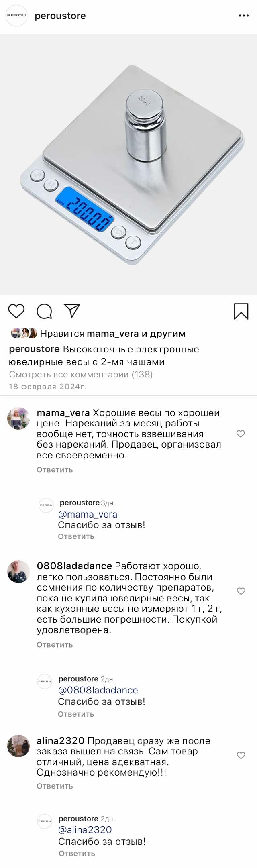Open peroustore profile from header avatar

[x=16, y=16]
